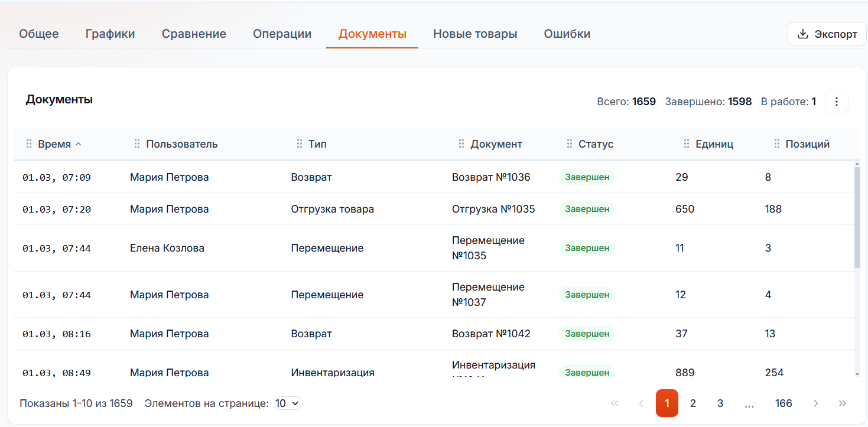This screenshot has width=868, height=427.
Task: Switch to the Ошибки tab
Action: [x=567, y=34]
